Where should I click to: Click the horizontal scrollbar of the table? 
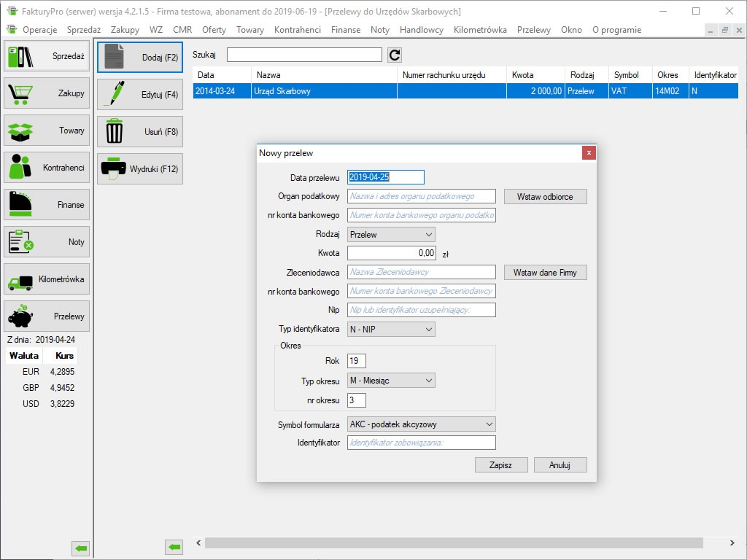(452, 543)
